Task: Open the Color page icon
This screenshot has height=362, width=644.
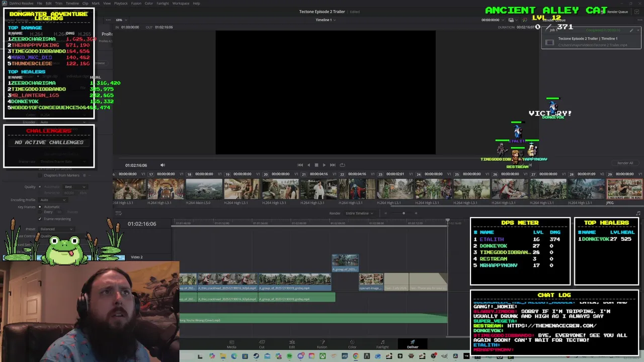Action: [x=352, y=342]
